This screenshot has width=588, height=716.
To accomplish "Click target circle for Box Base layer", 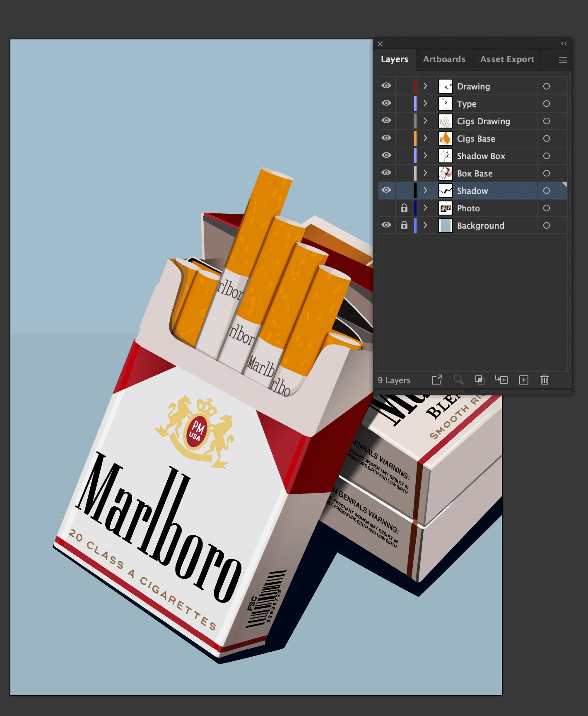I will click(547, 173).
